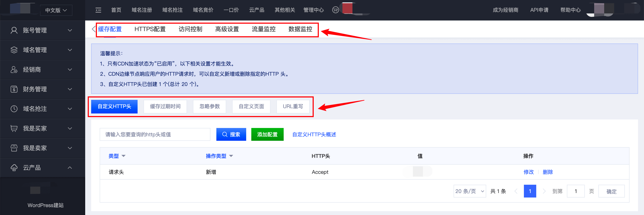644x215 pixels.
Task: Click the 域名管理 layers icon
Action: tap(14, 50)
